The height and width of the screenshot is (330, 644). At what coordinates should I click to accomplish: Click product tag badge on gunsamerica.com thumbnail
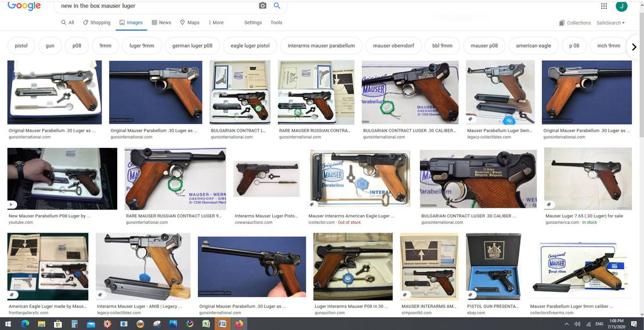point(549,204)
